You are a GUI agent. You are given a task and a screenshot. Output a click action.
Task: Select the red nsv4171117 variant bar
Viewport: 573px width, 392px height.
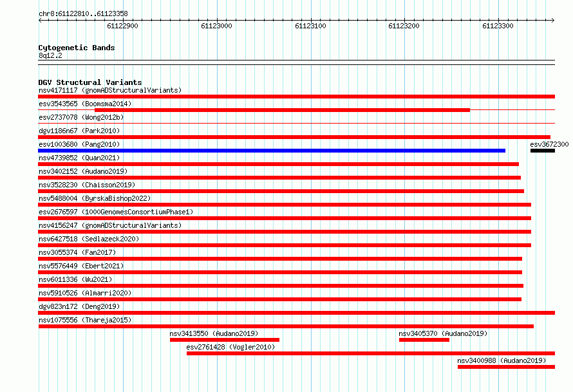click(x=296, y=97)
